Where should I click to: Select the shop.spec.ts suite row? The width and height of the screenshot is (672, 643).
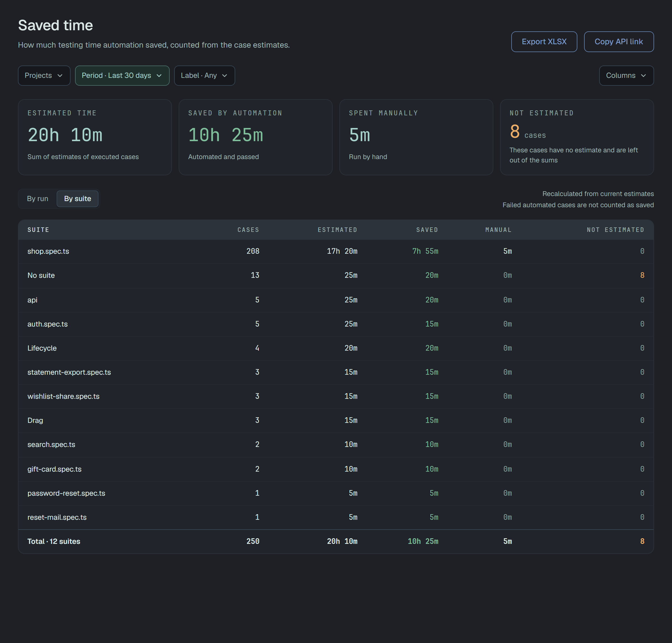(x=336, y=251)
